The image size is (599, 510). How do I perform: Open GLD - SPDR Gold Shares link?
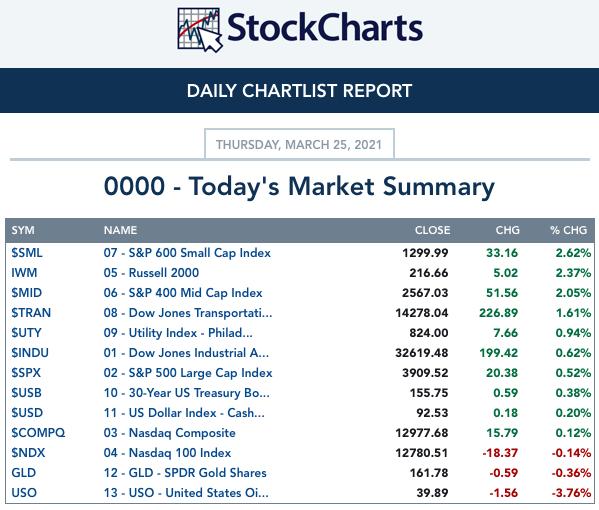coord(185,473)
